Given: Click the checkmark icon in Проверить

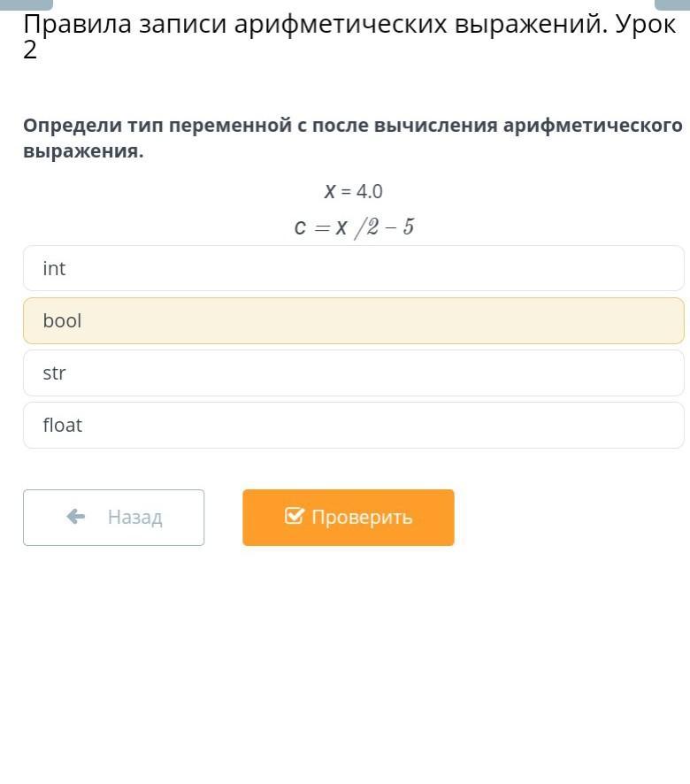Looking at the screenshot, I should 295,516.
